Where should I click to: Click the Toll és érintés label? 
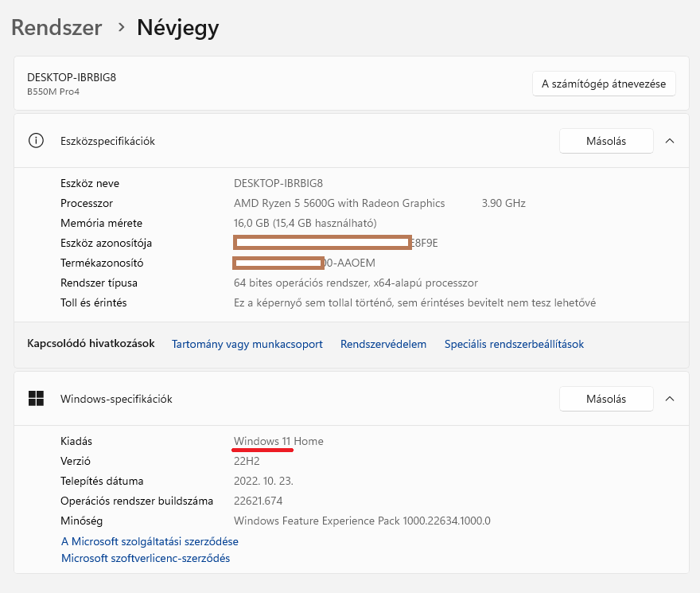93,302
